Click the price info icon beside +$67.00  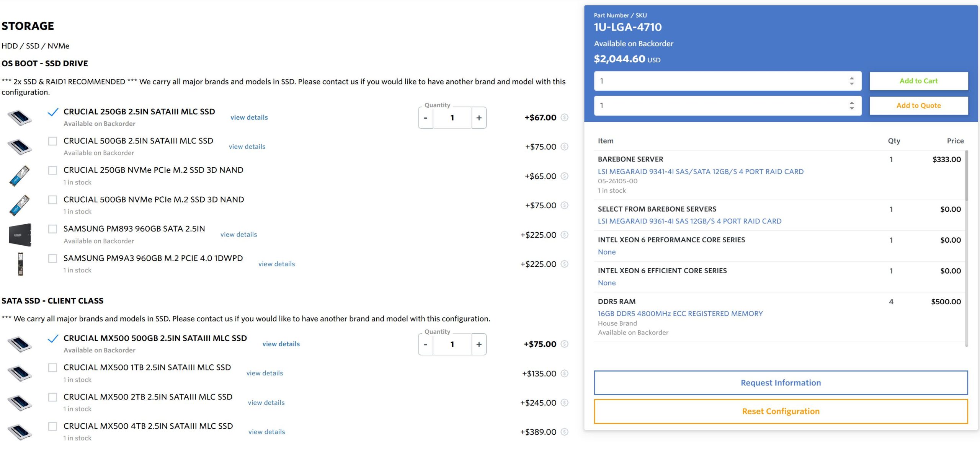click(564, 117)
